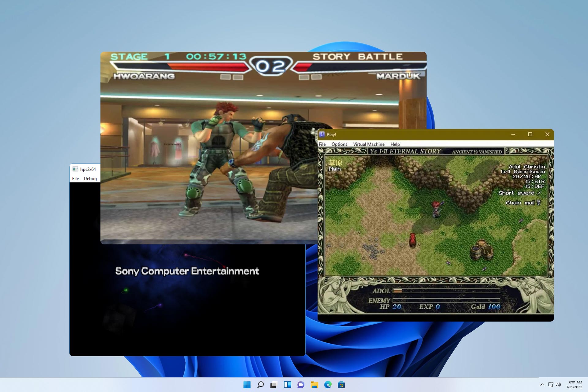Click the '20/20 : HP' stat line
Screen dimensions: 588x392
pos(527,177)
